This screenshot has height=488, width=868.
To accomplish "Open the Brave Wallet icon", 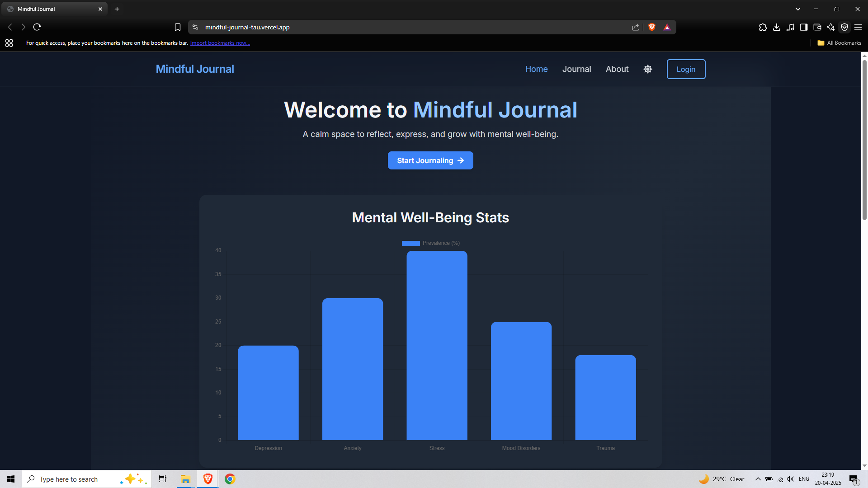I will 817,27.
